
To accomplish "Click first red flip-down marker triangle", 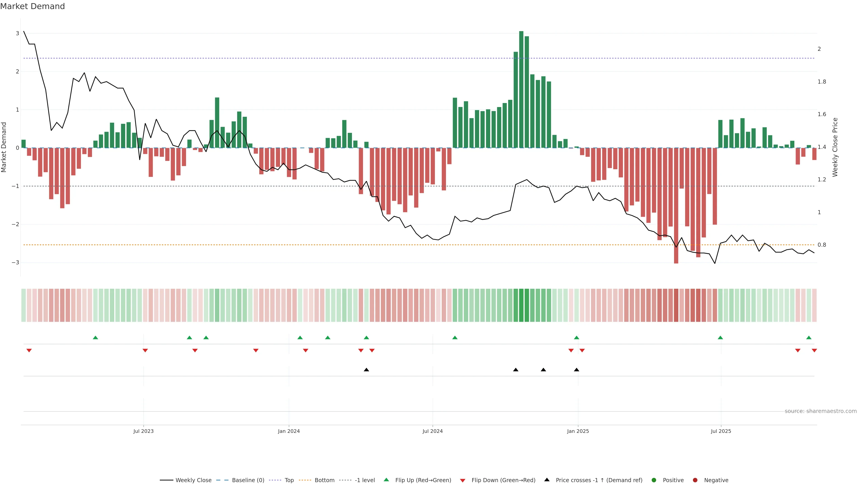I will [x=29, y=351].
